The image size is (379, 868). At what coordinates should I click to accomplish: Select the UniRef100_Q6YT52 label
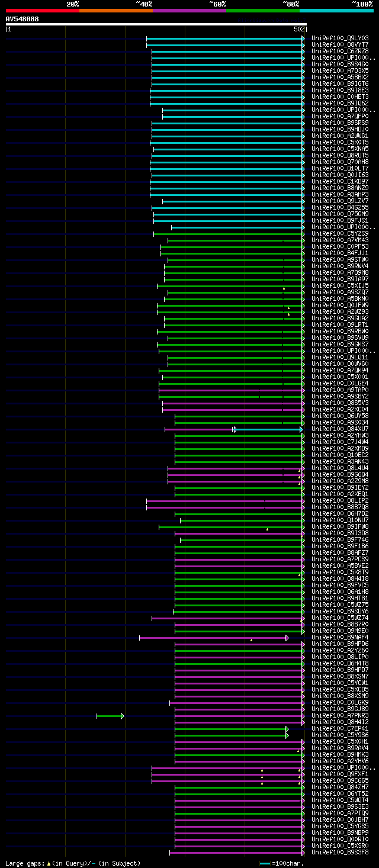click(x=340, y=793)
